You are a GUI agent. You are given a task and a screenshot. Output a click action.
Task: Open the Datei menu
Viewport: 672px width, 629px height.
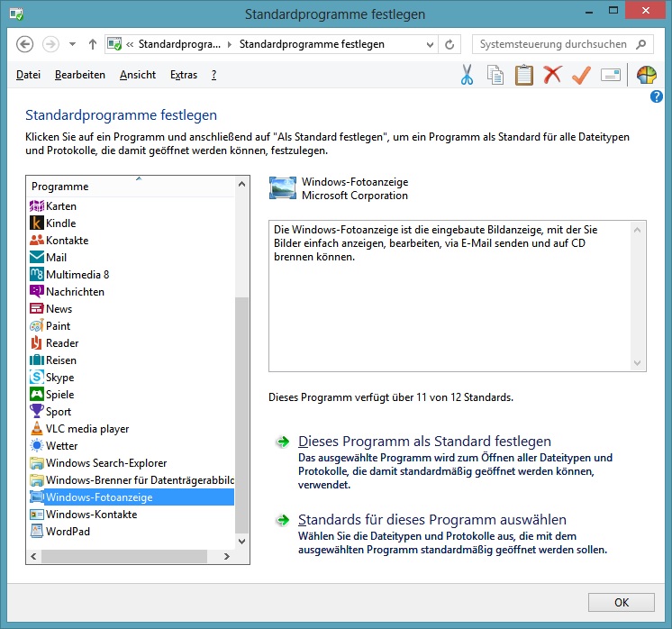(x=28, y=75)
